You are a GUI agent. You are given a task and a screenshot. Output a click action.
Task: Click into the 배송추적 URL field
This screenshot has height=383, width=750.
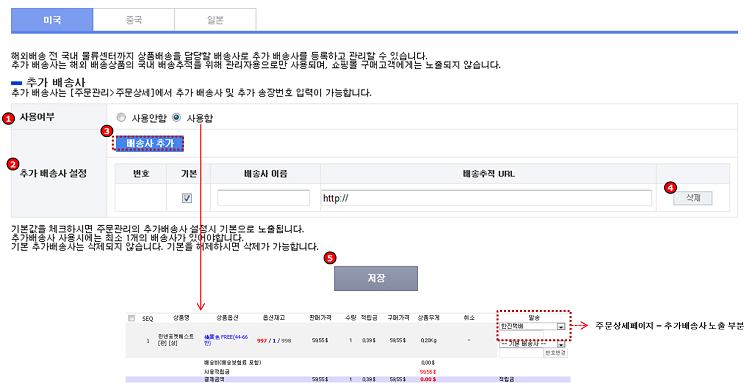(486, 198)
